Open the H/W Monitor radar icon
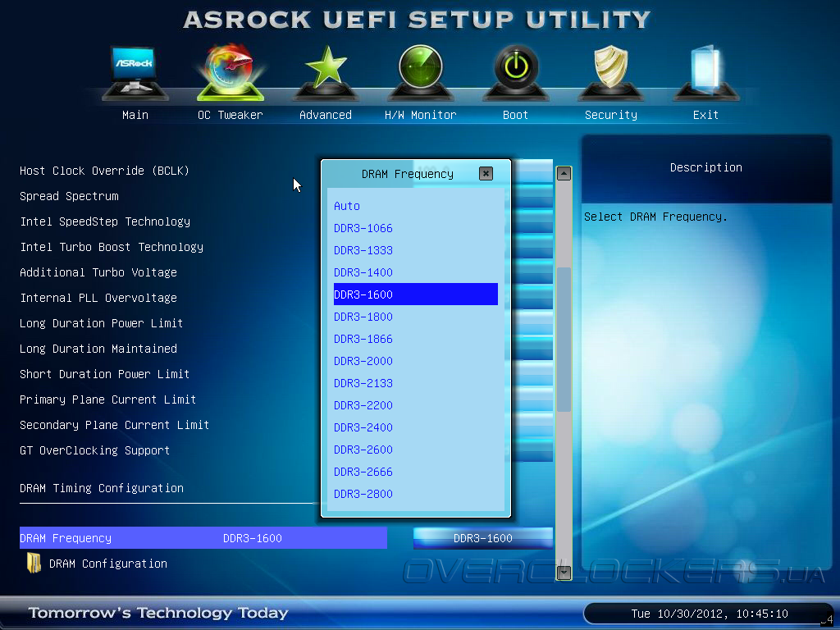The height and width of the screenshot is (630, 840). (x=421, y=73)
